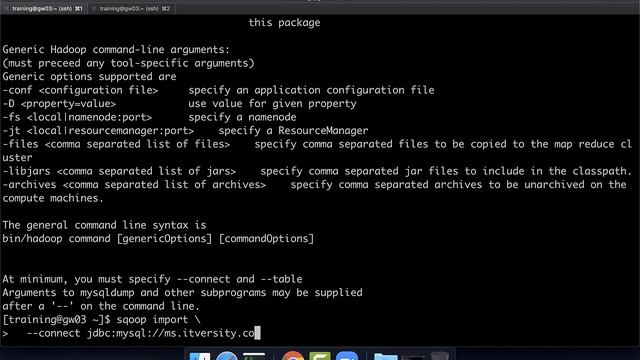Click the 'this package' text at top
This screenshot has width=640, height=360.
coord(284,23)
